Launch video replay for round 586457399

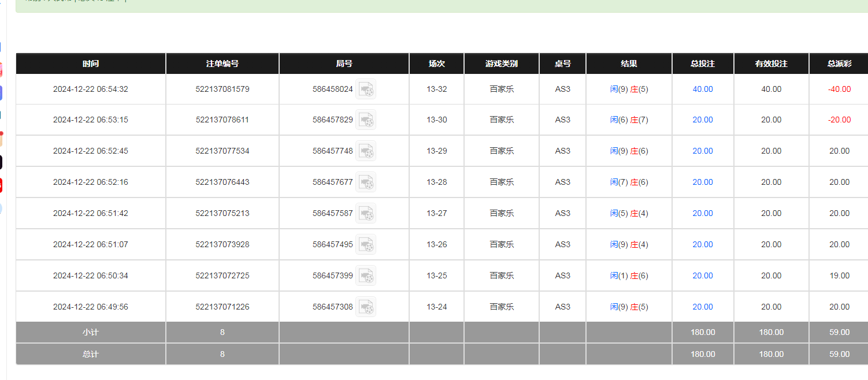(x=366, y=276)
